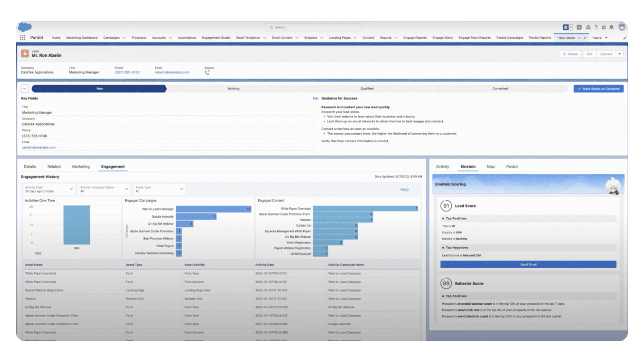This screenshot has height=362, width=644.
Task: Open the More navigation dropdown
Action: (600, 38)
